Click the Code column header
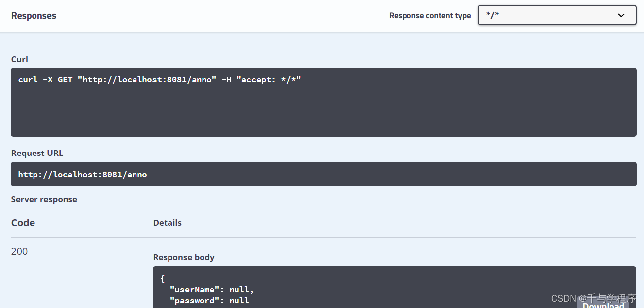The height and width of the screenshot is (308, 644). [x=23, y=223]
